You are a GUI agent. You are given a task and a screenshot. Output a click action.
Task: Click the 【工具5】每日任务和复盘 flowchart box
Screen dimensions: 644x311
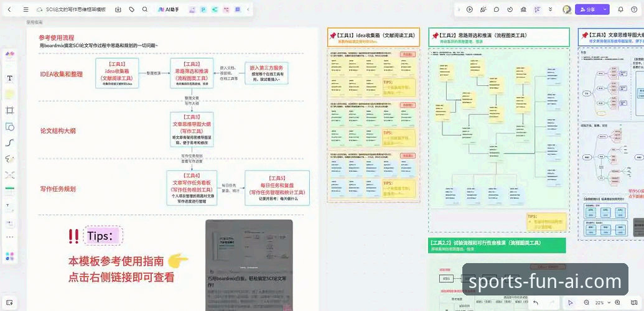(x=278, y=188)
